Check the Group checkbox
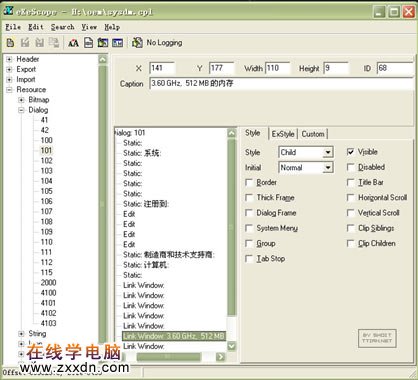This screenshot has width=418, height=380. tap(249, 243)
